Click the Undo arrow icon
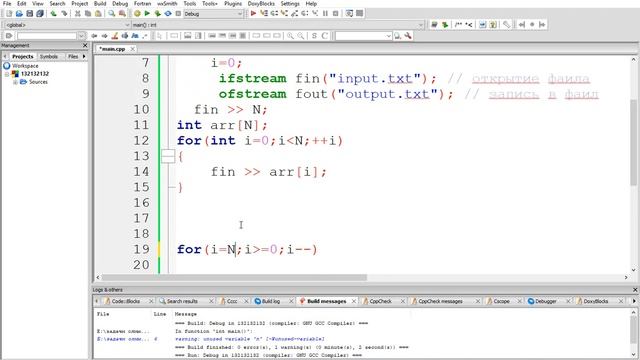This screenshot has width=640, height=360. point(53,13)
